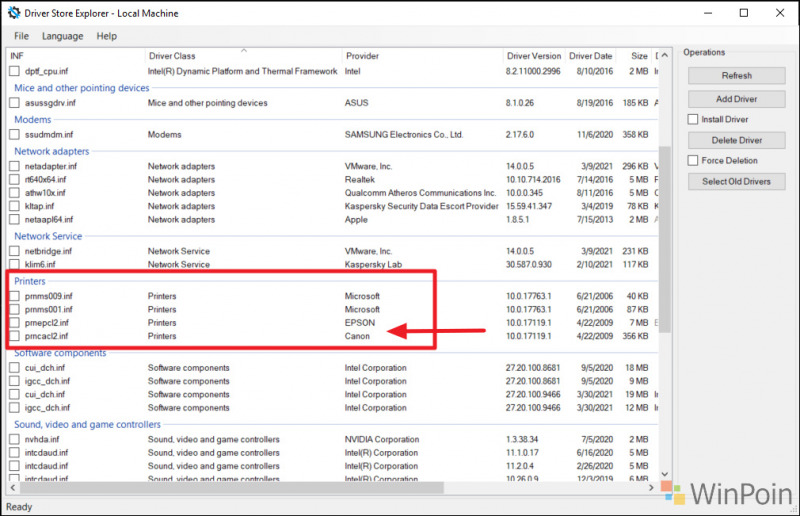This screenshot has height=516, width=800.
Task: Click the EPSON provider cell
Action: (x=360, y=323)
